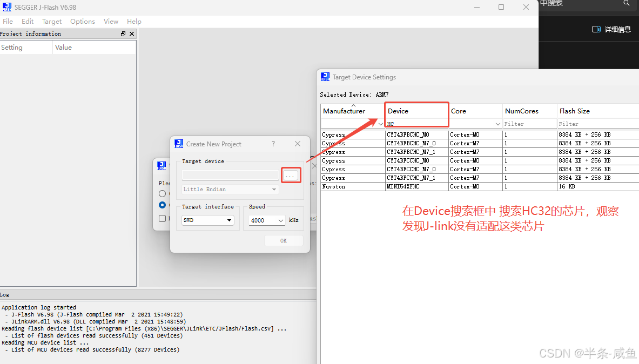Click the SEGGER J-Flash title bar icon
This screenshot has width=639, height=364.
click(7, 8)
